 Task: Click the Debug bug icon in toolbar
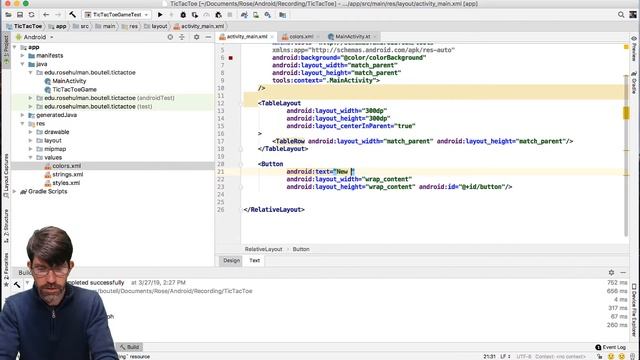tap(183, 15)
